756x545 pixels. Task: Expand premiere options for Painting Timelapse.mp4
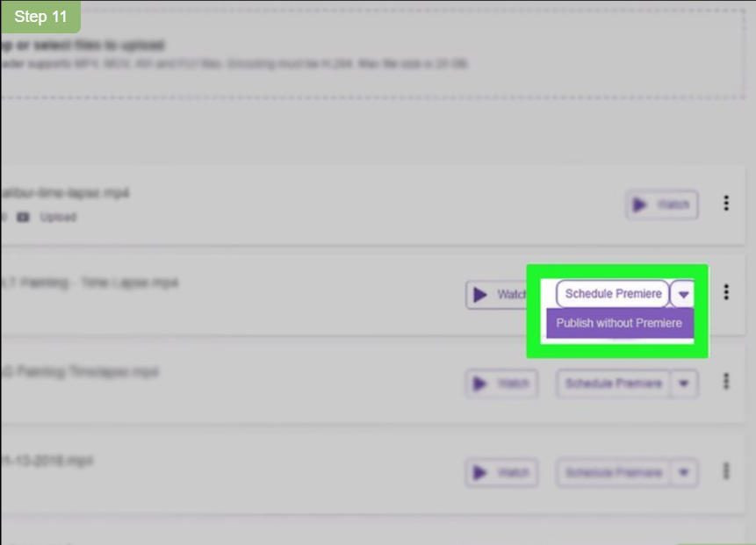(684, 384)
